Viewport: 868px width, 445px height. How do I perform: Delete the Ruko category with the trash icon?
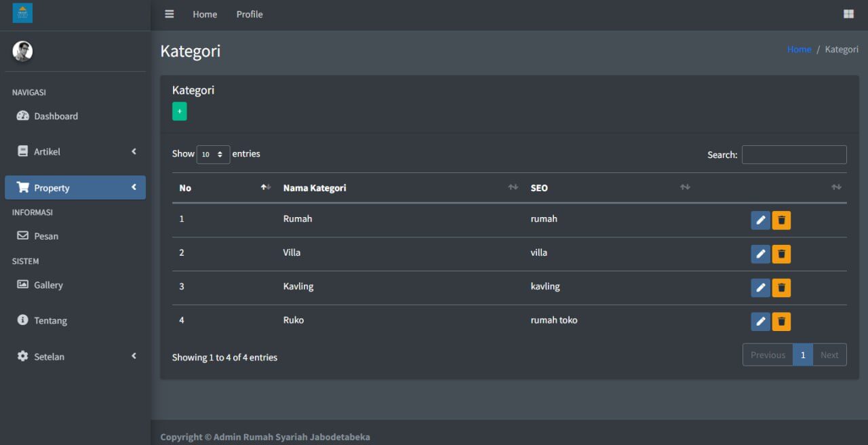(781, 322)
